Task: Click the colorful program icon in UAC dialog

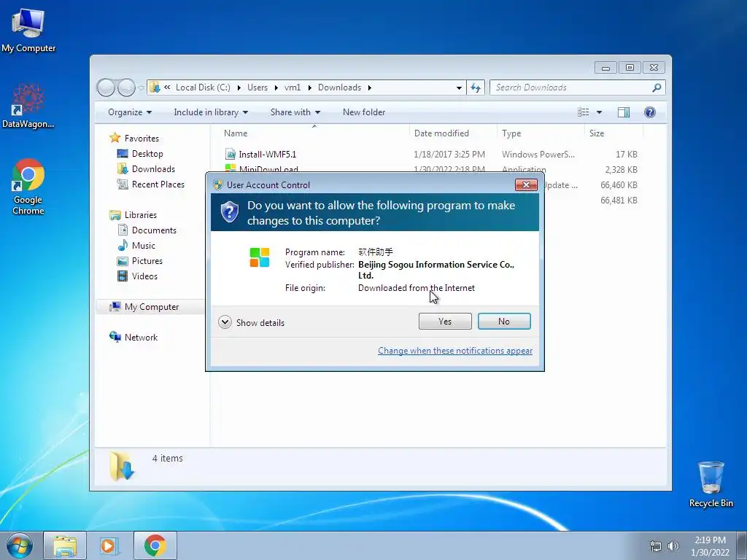Action: [260, 257]
